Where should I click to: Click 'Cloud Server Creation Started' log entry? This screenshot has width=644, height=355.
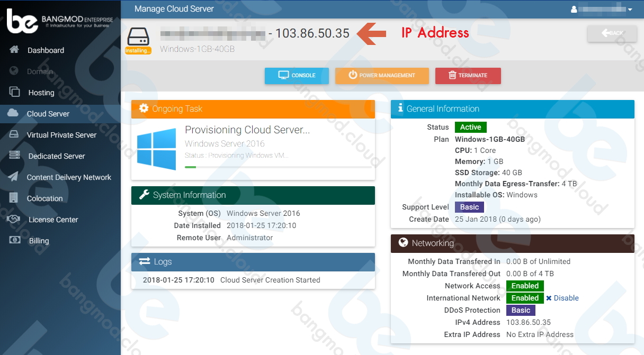point(270,280)
